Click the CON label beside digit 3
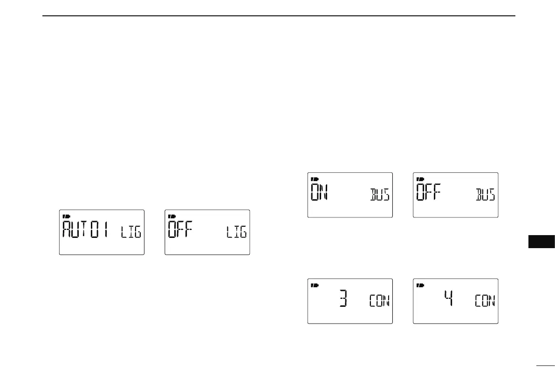The width and height of the screenshot is (555, 392). [x=379, y=301]
